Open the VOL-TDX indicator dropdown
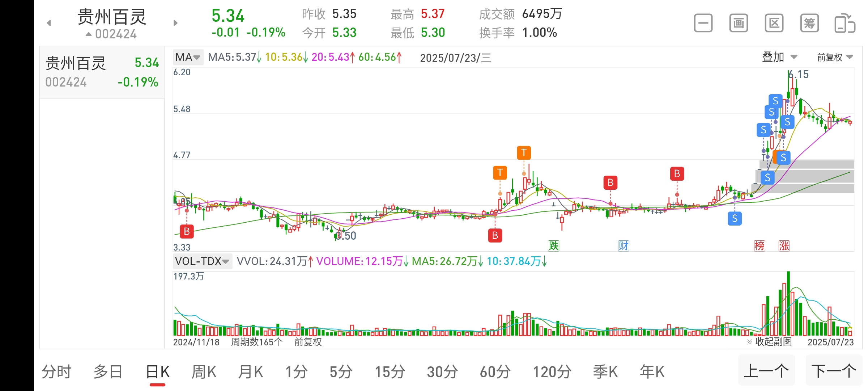The height and width of the screenshot is (391, 868). (x=202, y=261)
